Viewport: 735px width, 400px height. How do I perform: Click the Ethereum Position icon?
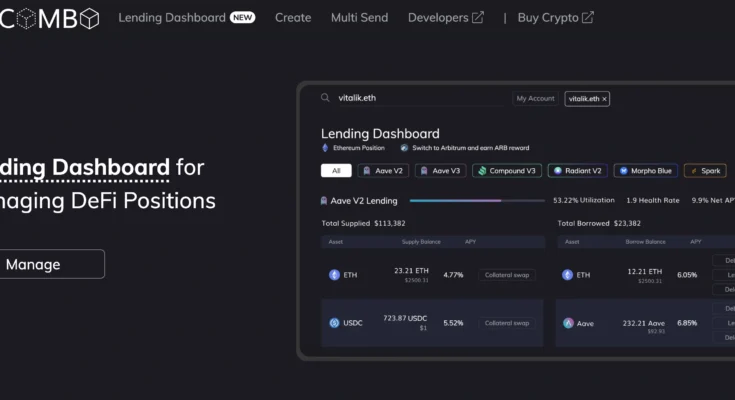(325, 148)
